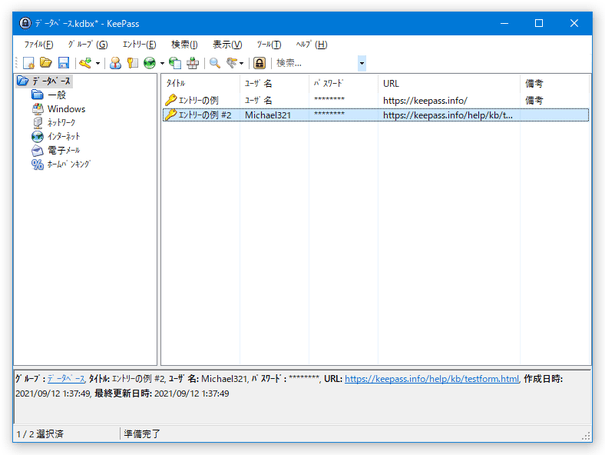The height and width of the screenshot is (455, 605).
Task: Sort by the 備考 column header
Action: coord(555,83)
